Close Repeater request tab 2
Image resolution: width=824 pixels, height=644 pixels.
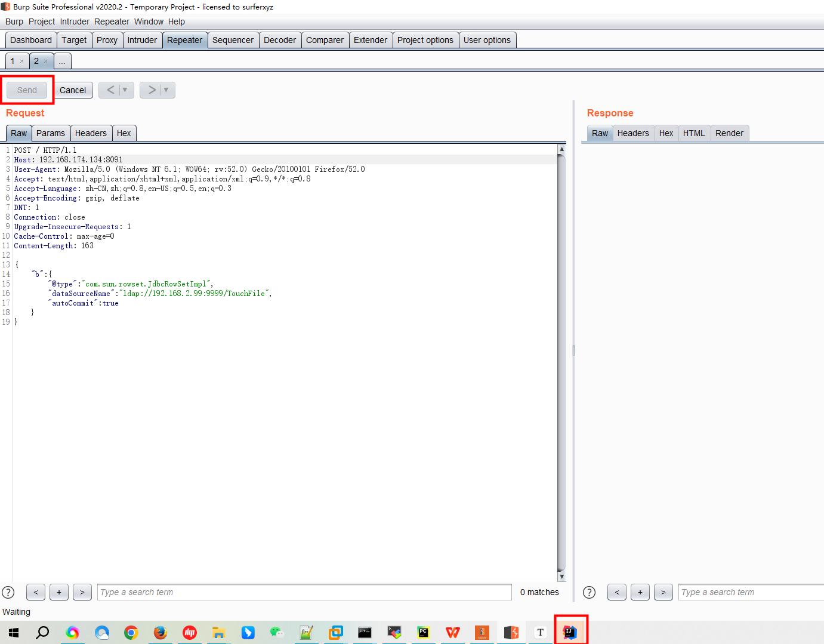45,61
